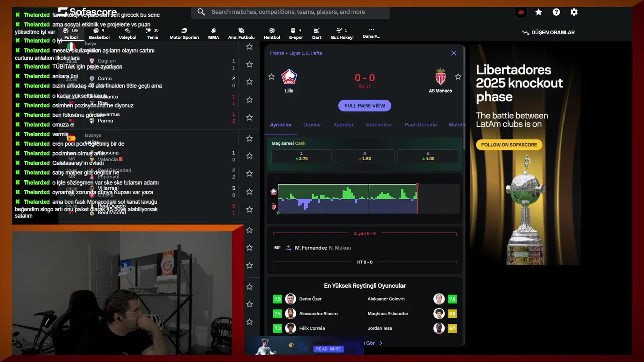The image size is (644, 362).
Task: Favorite AS Monaco with its star
Action: pyautogui.click(x=458, y=77)
